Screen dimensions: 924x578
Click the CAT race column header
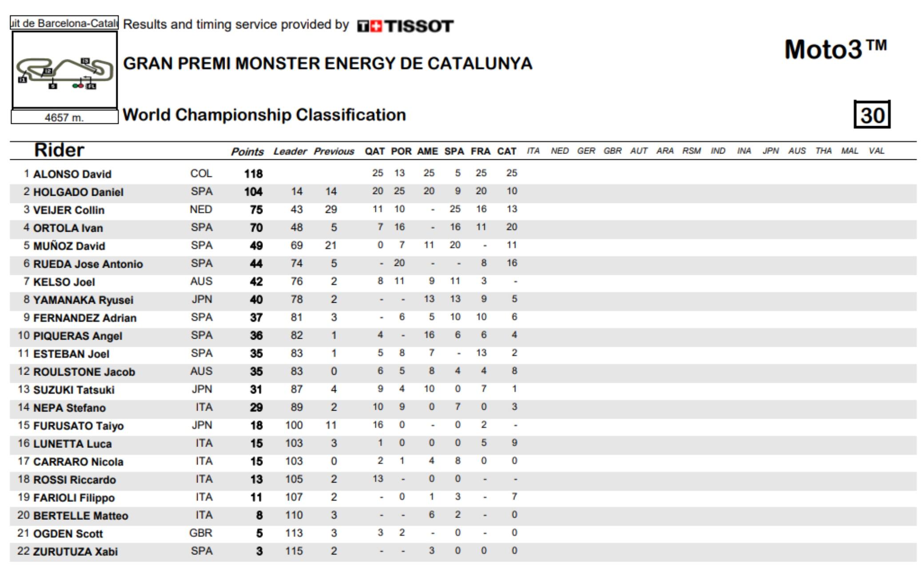[506, 152]
